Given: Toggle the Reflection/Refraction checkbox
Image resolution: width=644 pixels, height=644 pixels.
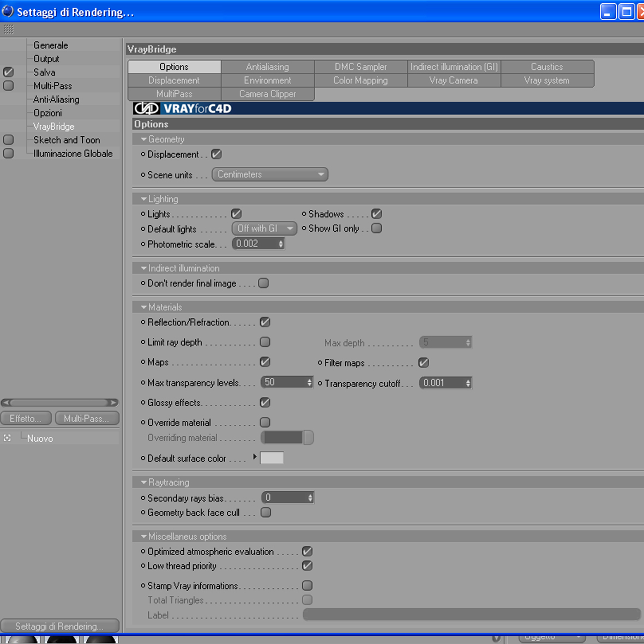Looking at the screenshot, I should (x=265, y=322).
